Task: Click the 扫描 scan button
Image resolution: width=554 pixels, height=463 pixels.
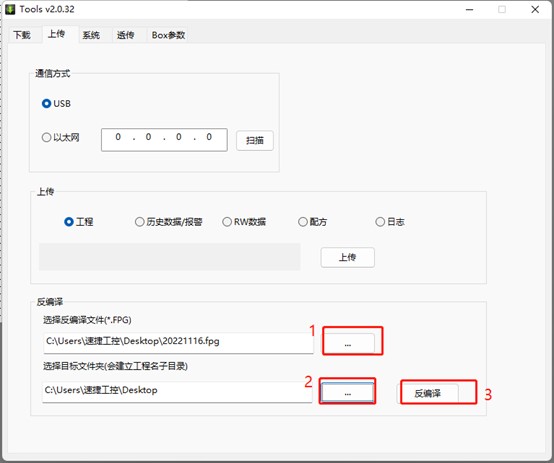Action: pyautogui.click(x=255, y=141)
